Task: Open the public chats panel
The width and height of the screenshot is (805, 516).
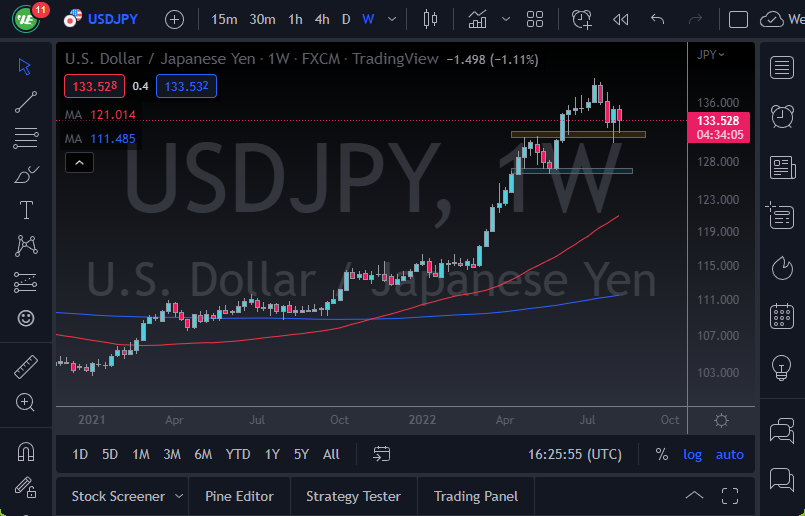Action: point(782,430)
